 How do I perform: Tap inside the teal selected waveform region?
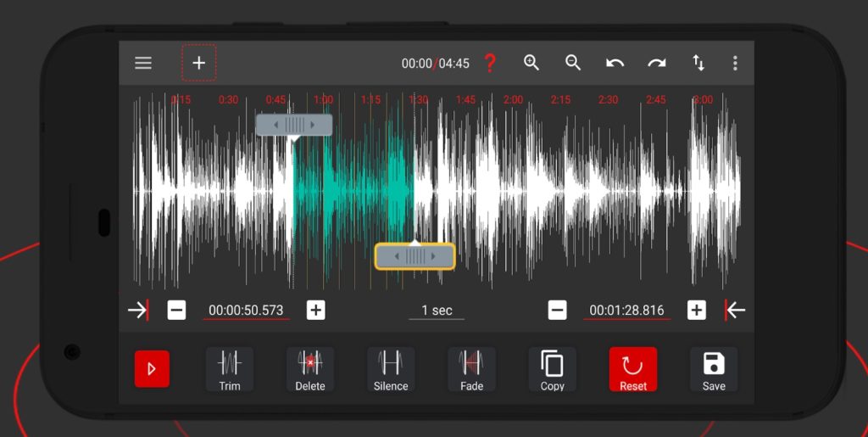coord(354,191)
